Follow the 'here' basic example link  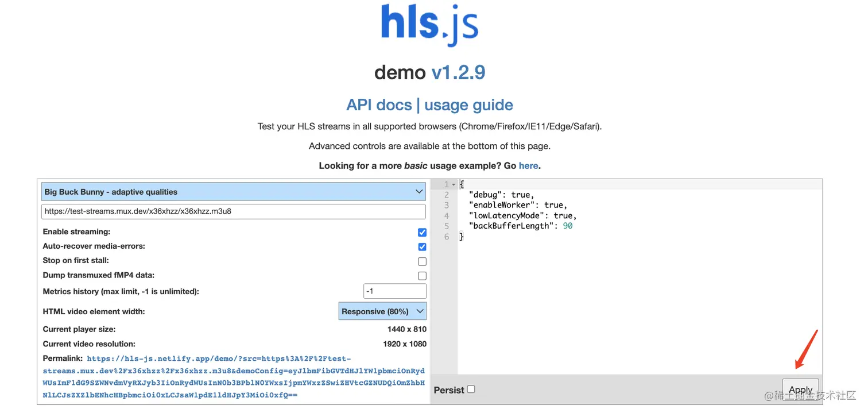(x=528, y=165)
